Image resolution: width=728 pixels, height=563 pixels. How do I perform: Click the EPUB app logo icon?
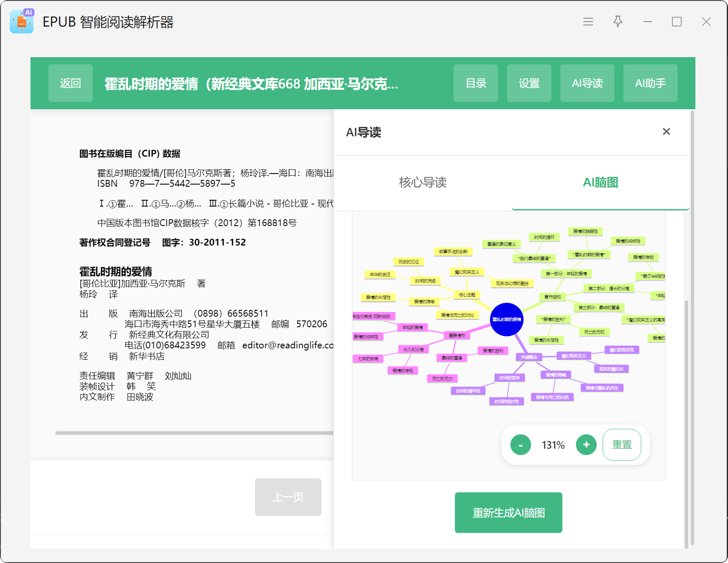pyautogui.click(x=22, y=22)
